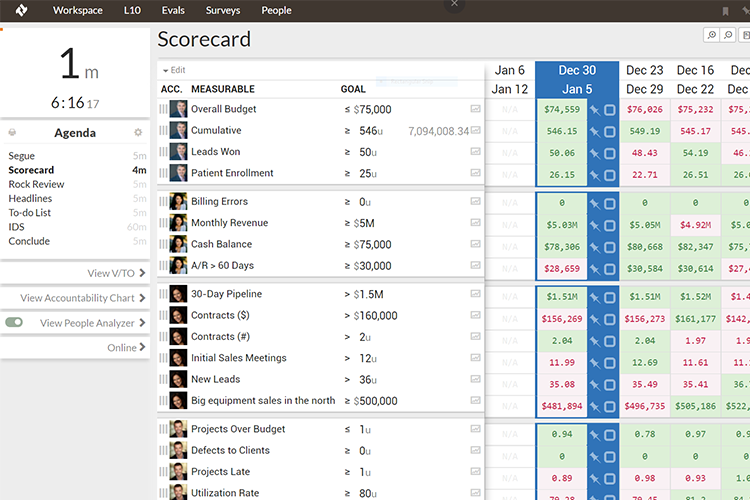This screenshot has width=750, height=500.
Task: Open the chart icon for Contracts ($)
Action: (x=475, y=315)
